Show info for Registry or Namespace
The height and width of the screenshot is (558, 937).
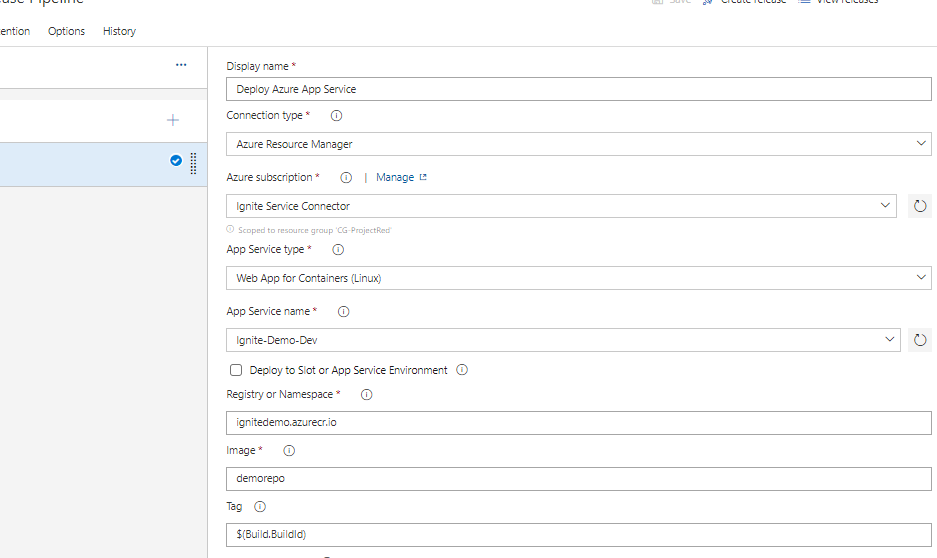click(x=367, y=394)
